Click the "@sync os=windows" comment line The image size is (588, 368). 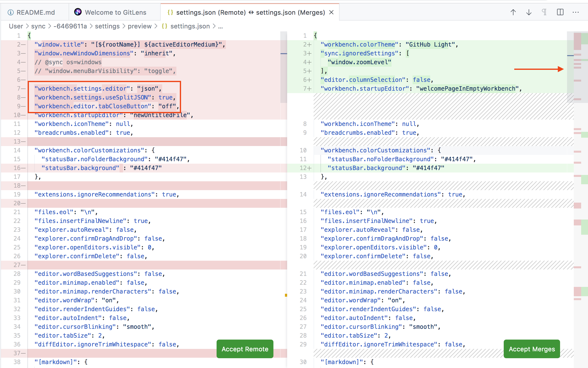(68, 62)
